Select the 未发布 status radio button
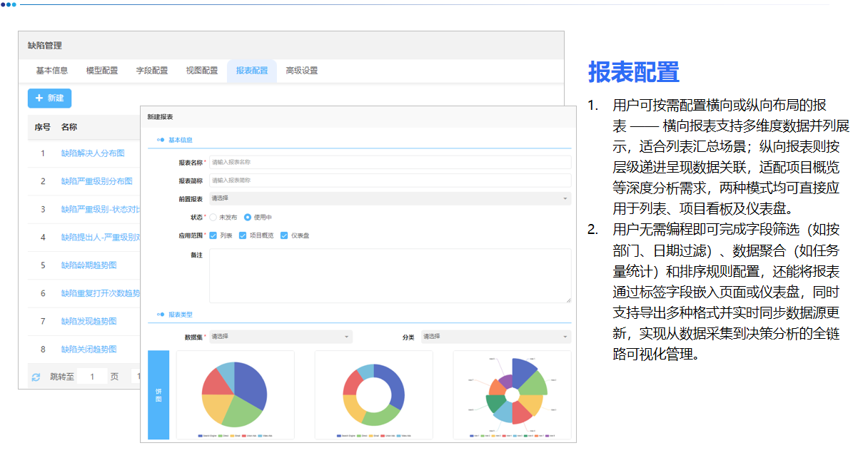The image size is (868, 453). click(x=212, y=217)
